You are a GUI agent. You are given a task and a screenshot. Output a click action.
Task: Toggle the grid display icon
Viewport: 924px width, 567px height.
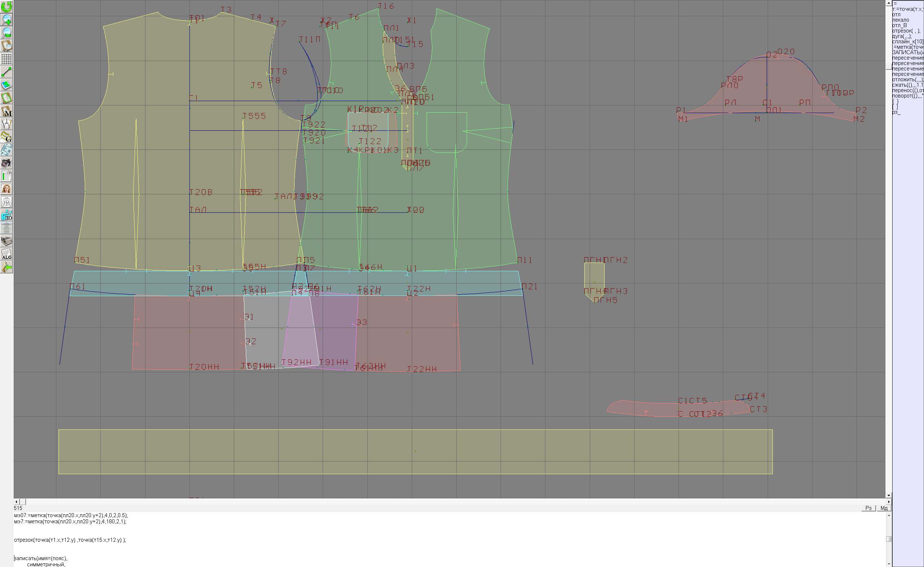coord(6,59)
